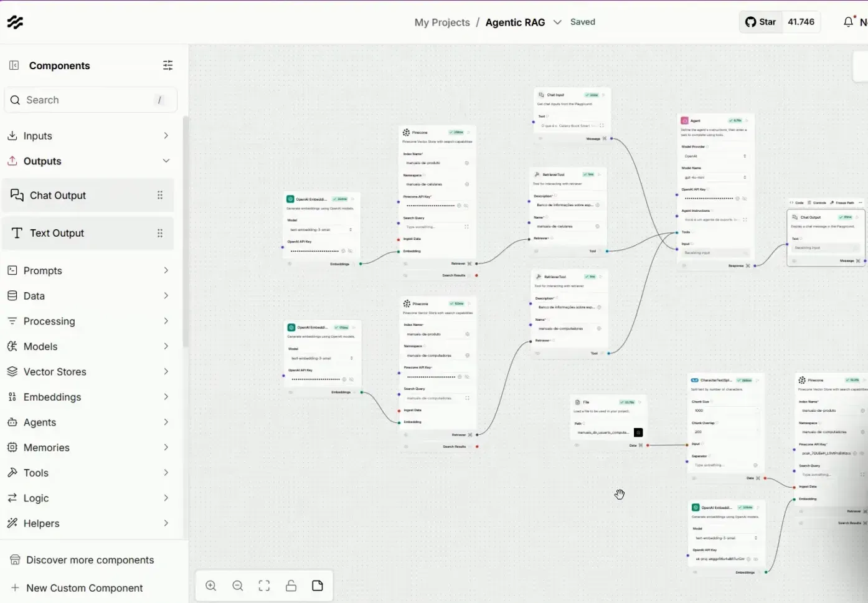
Task: Add a sticky note to canvas
Action: 318,586
